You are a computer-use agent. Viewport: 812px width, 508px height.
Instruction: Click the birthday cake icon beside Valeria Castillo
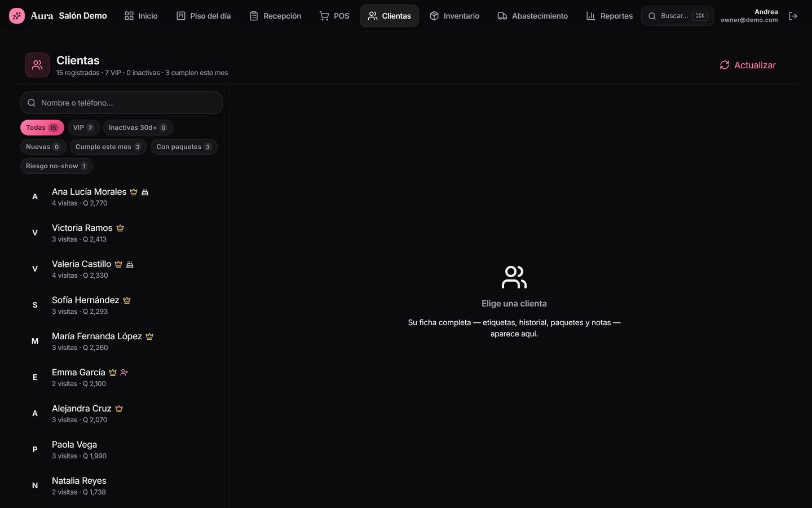point(130,264)
